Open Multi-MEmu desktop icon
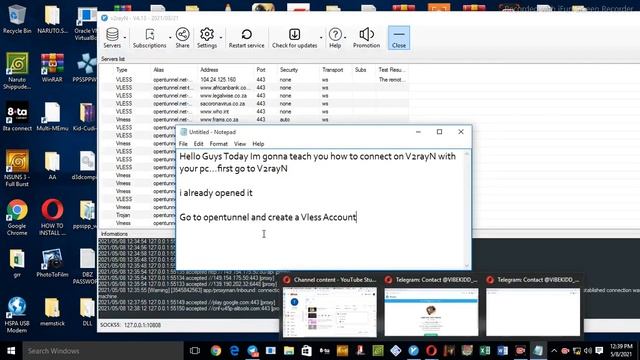Image resolution: width=640 pixels, height=360 pixels. (52, 116)
